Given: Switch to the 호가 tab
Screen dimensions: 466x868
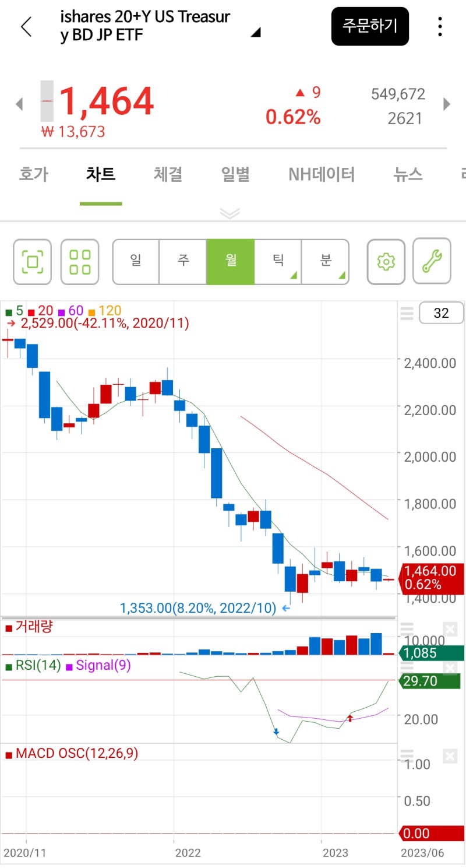Looking at the screenshot, I should click(33, 174).
